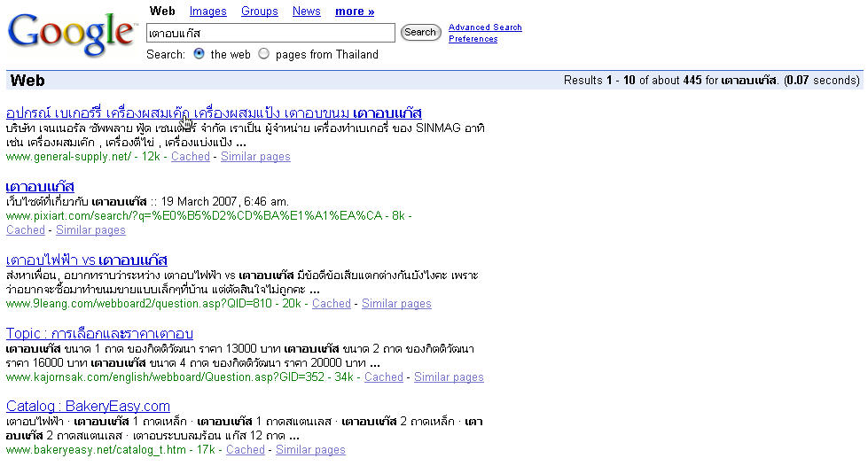Open Similar pages for 9leang.com result
Screen dimensions: 868x466
(x=396, y=304)
